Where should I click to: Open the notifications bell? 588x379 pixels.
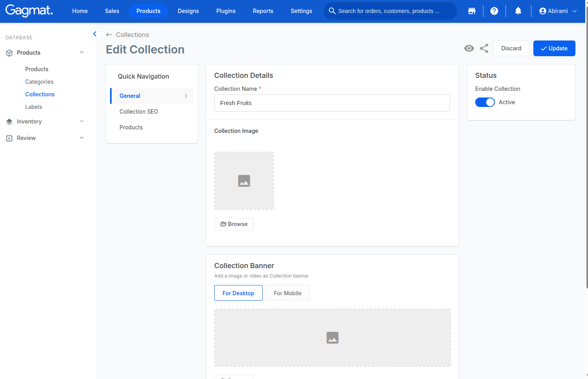pos(518,11)
